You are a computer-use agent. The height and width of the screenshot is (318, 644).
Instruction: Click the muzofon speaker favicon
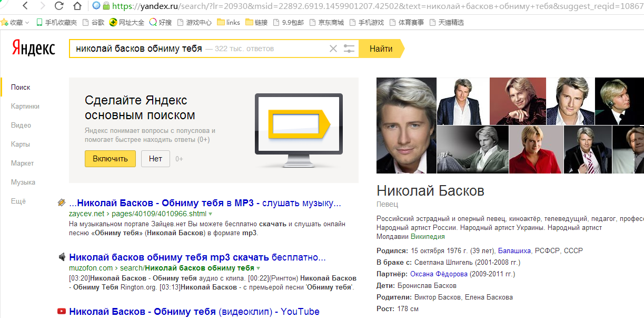click(62, 257)
